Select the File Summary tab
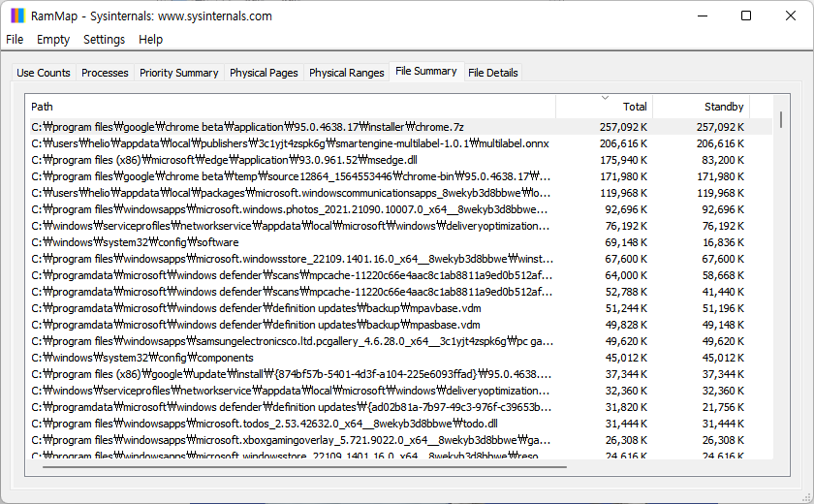The image size is (814, 504). coord(426,71)
